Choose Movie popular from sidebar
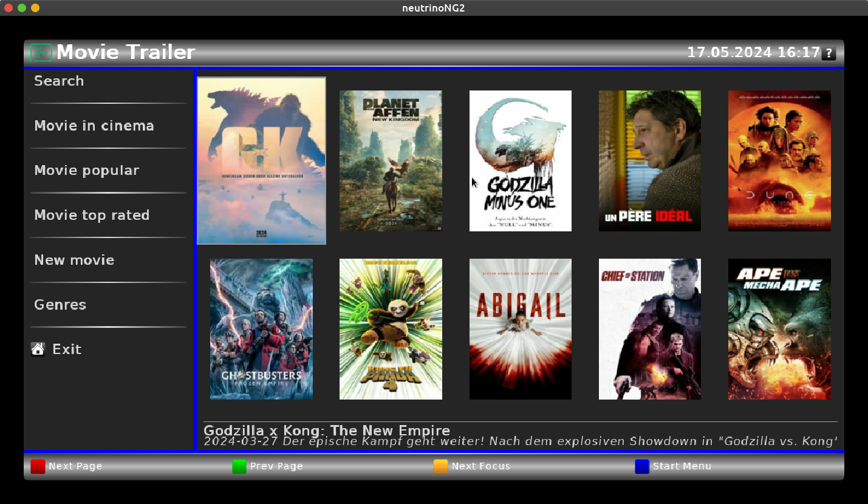Screen dimensions: 868x504 tap(87, 171)
